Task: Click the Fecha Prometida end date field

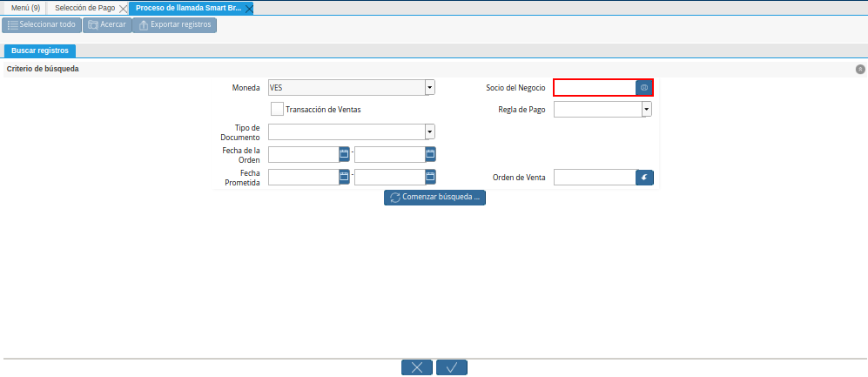Action: pyautogui.click(x=390, y=177)
